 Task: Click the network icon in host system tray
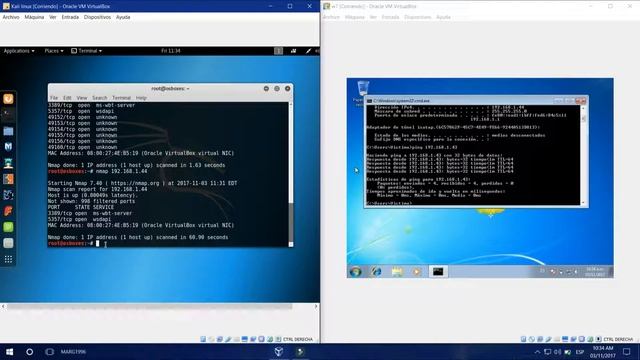pos(547,352)
